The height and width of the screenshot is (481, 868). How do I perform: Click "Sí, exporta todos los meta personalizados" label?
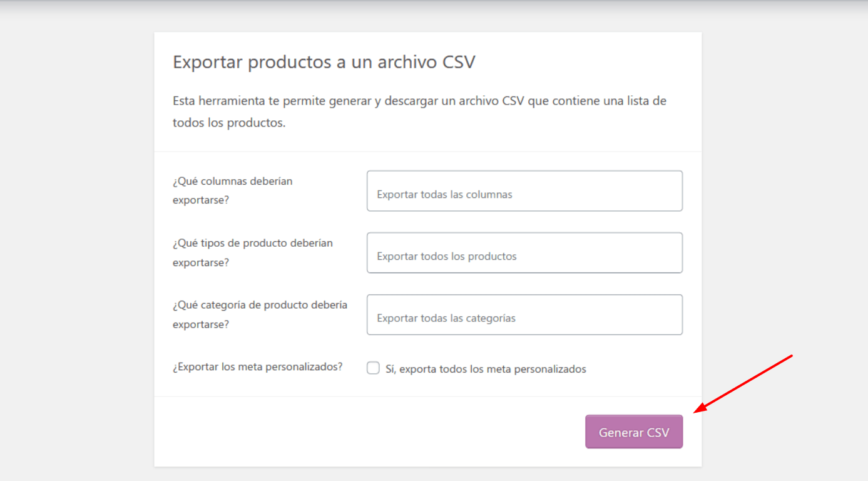[486, 369]
